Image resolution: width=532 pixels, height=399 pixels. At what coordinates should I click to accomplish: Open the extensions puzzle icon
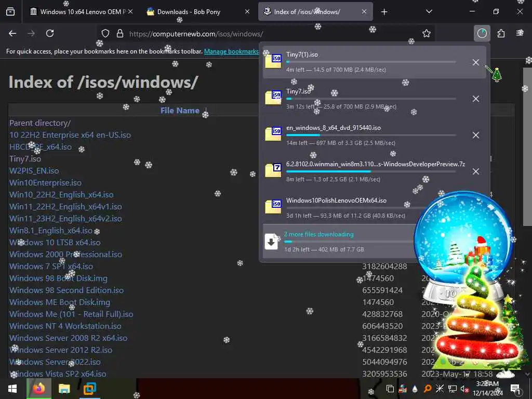tap(501, 33)
